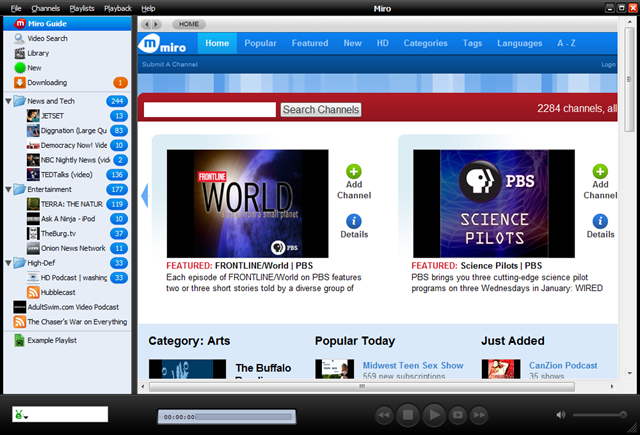
Task: Open AdultSwim.com Video Podcast channel
Action: point(67,307)
